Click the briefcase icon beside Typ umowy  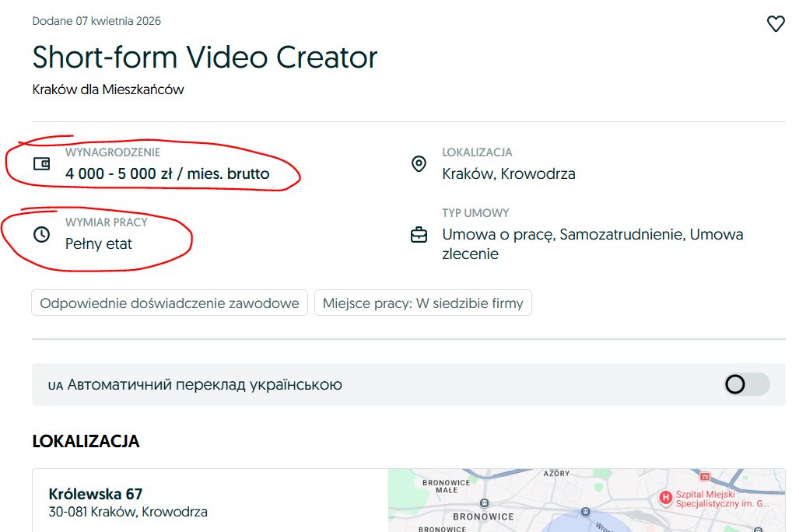pyautogui.click(x=419, y=234)
